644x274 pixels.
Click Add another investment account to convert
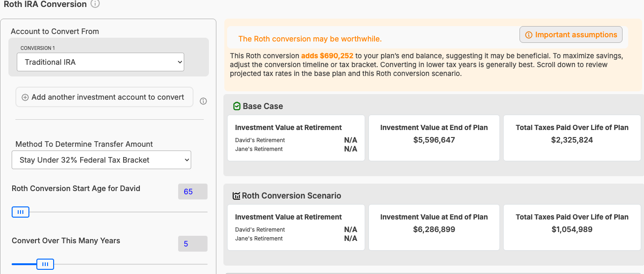coord(104,97)
